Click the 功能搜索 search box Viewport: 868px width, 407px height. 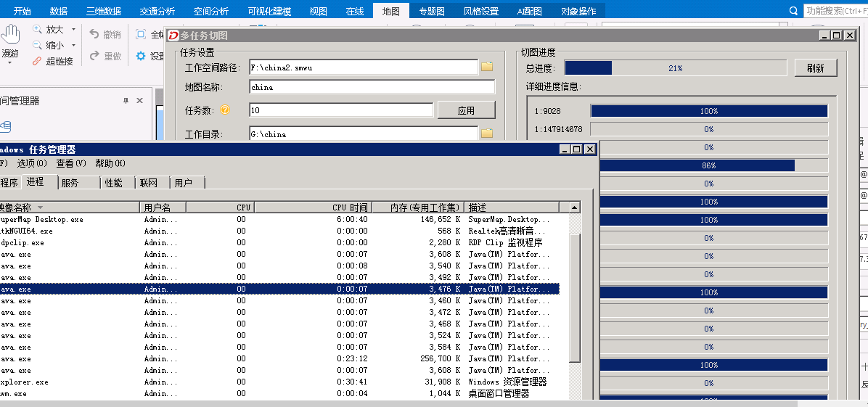point(835,11)
